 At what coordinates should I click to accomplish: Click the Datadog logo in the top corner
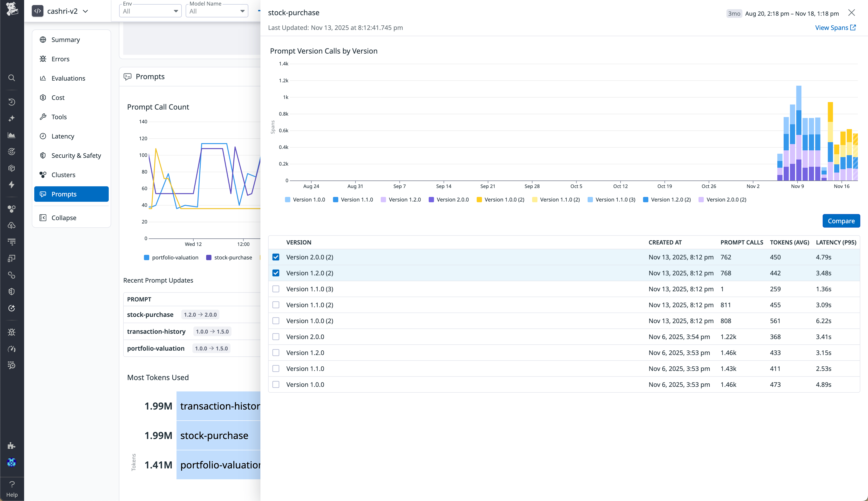tap(12, 11)
